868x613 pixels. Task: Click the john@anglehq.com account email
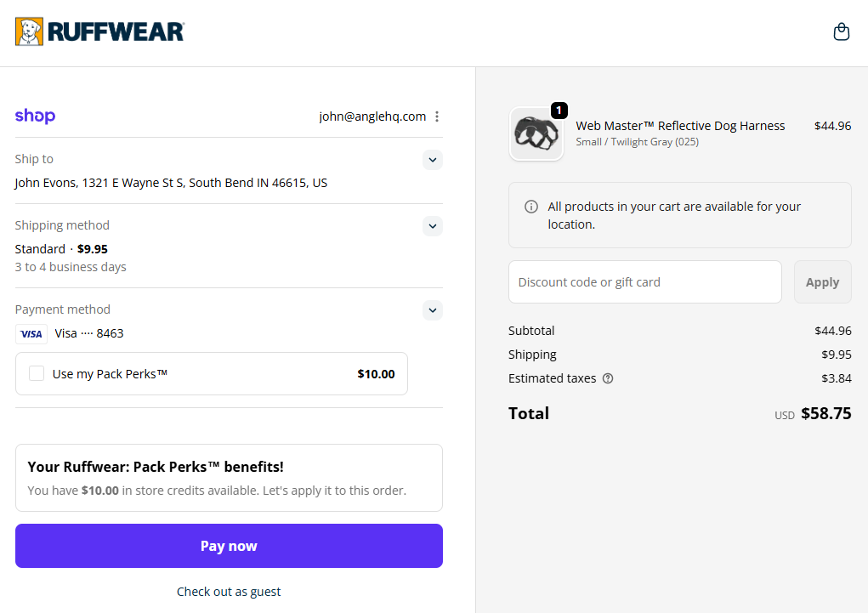coord(372,116)
